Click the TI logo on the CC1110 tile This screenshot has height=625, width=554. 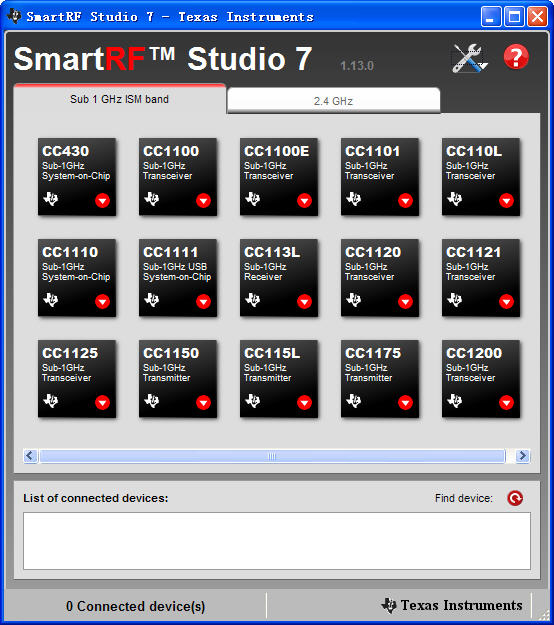(51, 299)
